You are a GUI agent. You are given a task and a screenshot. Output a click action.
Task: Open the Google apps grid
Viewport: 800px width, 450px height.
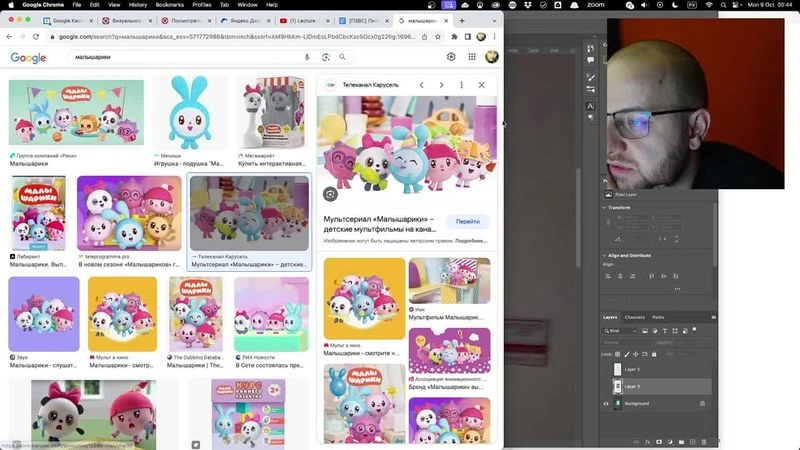coord(472,57)
